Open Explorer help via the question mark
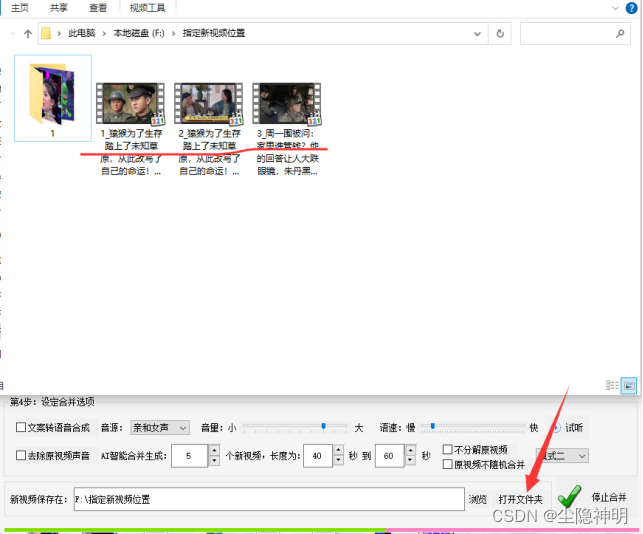The width and height of the screenshot is (643, 534). pyautogui.click(x=631, y=8)
